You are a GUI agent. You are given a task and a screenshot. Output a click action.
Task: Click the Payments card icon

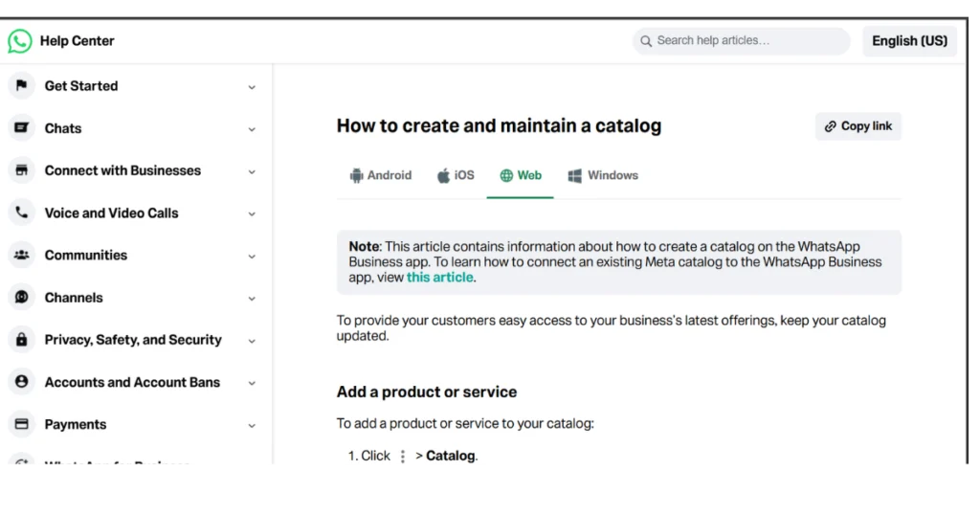(x=21, y=424)
